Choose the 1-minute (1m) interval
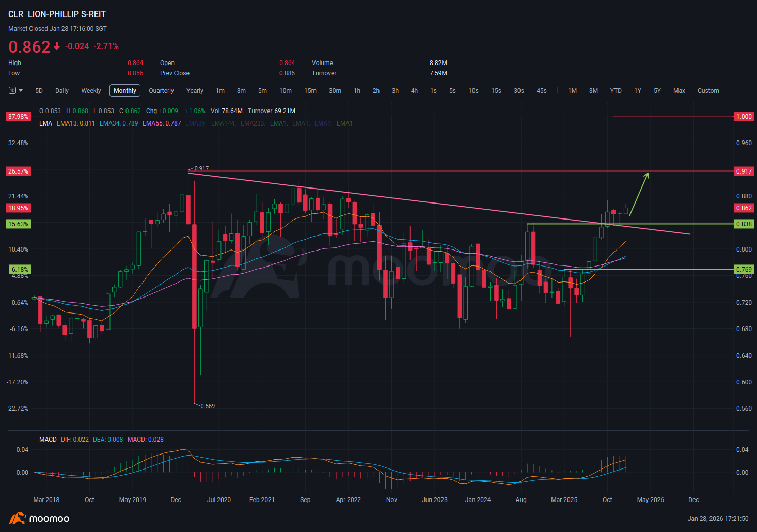This screenshot has width=757, height=532. [x=220, y=91]
